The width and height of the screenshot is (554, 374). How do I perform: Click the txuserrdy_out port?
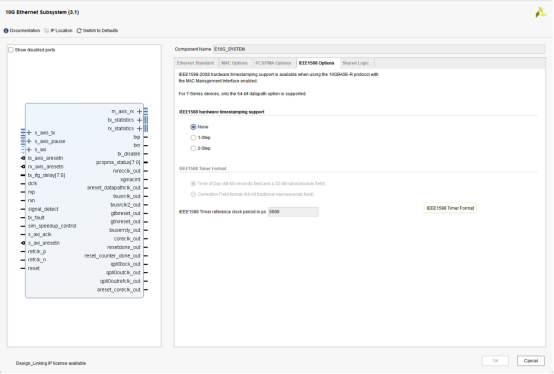125,230
